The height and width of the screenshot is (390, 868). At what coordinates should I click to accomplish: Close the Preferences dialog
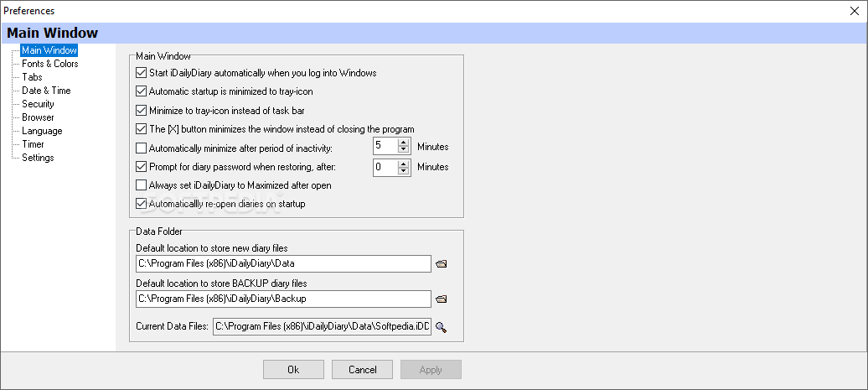click(x=854, y=11)
